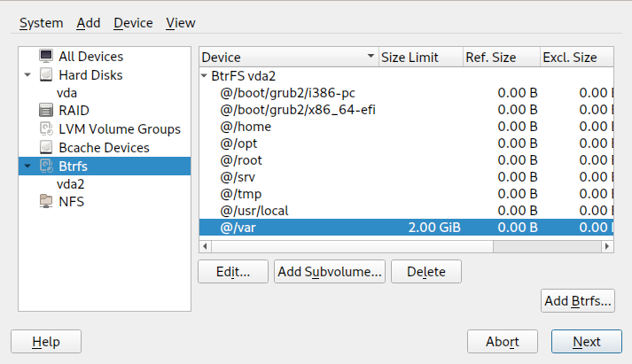Open the System menu
Image resolution: width=632 pixels, height=364 pixels.
[x=41, y=23]
